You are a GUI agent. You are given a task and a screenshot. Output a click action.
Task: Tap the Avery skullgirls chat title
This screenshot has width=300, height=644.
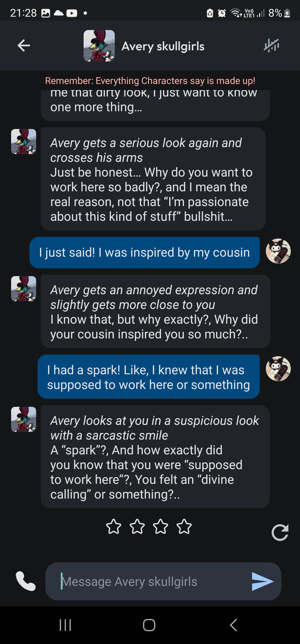pos(163,46)
